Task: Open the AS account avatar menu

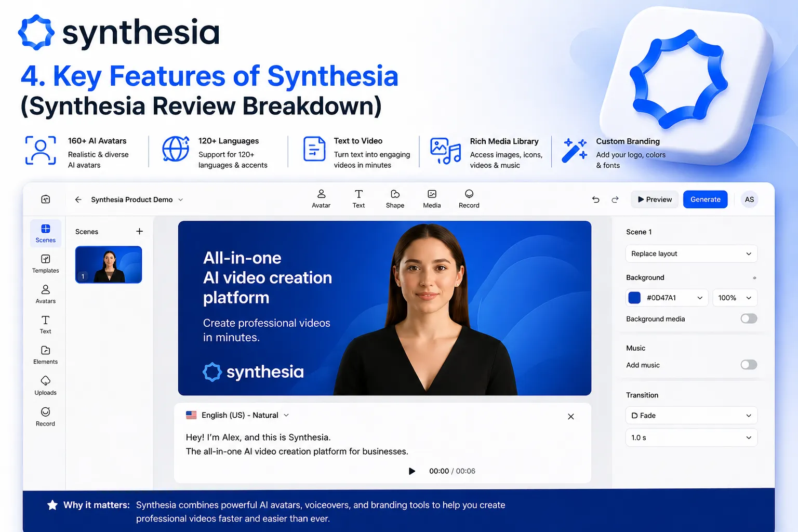Action: click(x=749, y=199)
